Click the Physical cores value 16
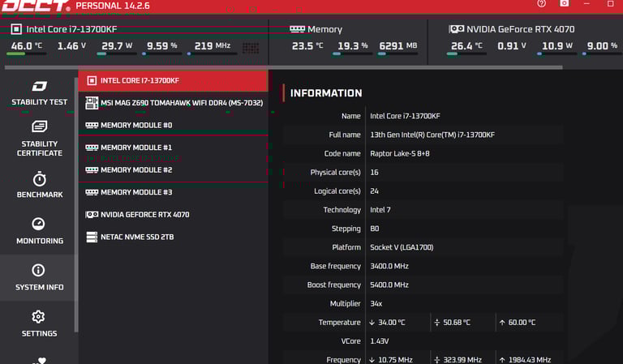 (374, 173)
